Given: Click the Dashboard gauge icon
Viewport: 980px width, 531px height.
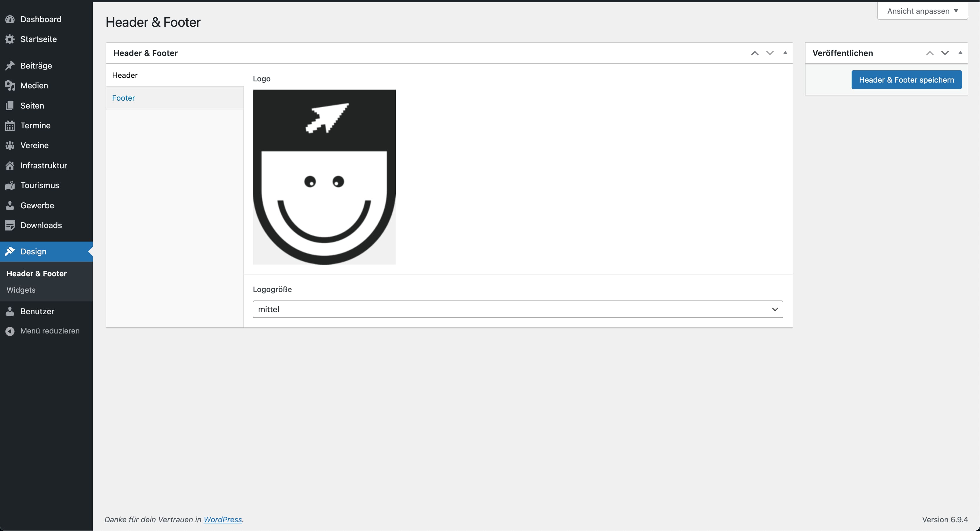Looking at the screenshot, I should [x=10, y=19].
